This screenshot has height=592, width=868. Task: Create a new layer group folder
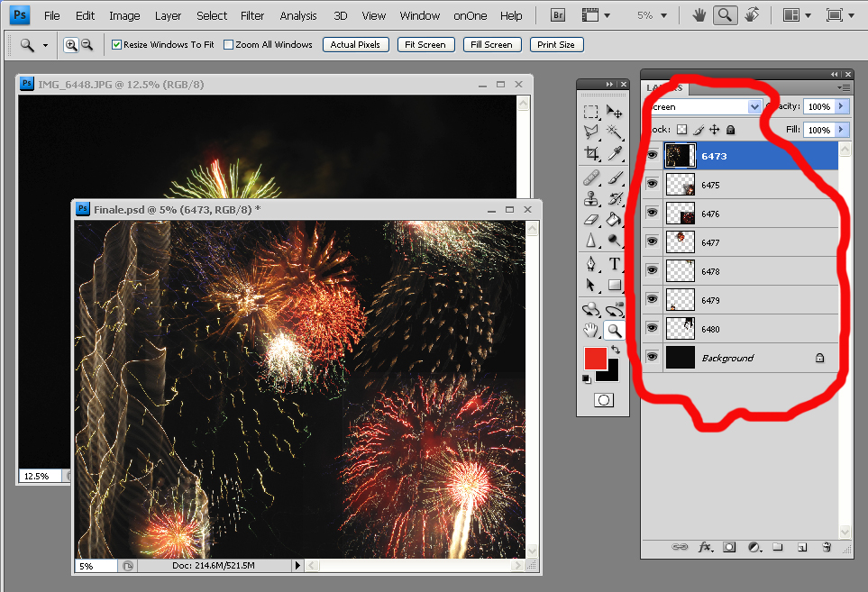click(x=777, y=547)
